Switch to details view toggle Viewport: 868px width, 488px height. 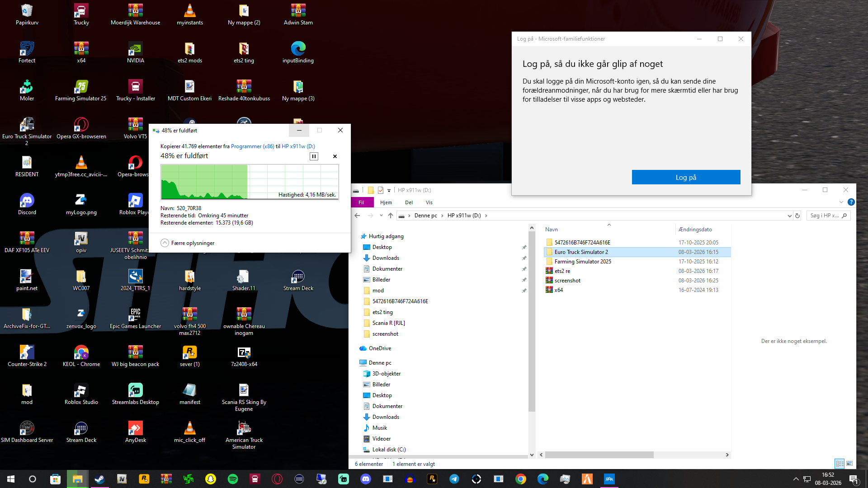(840, 464)
